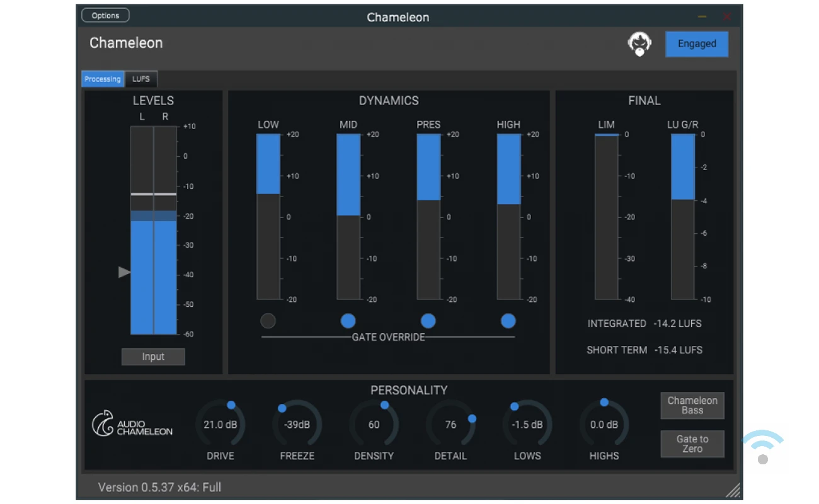Click the DRIVE knob
Image resolution: width=819 pixels, height=504 pixels.
coord(220,425)
